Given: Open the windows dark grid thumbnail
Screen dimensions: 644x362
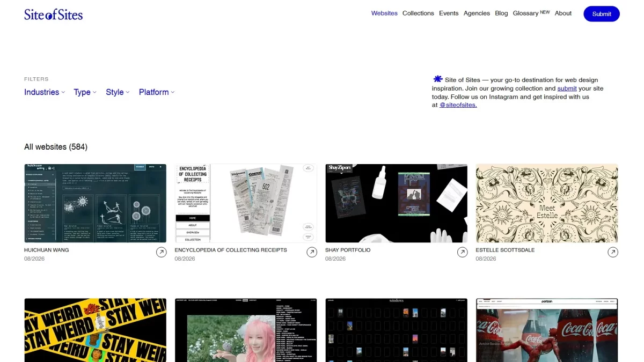Looking at the screenshot, I should coord(396,330).
